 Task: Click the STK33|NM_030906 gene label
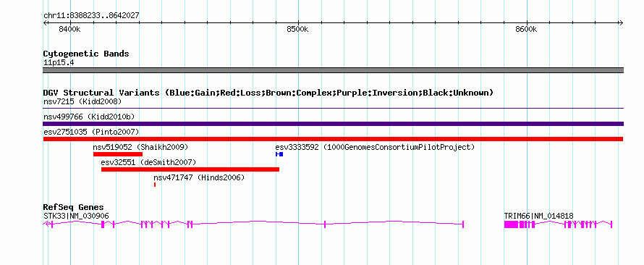[x=77, y=216]
